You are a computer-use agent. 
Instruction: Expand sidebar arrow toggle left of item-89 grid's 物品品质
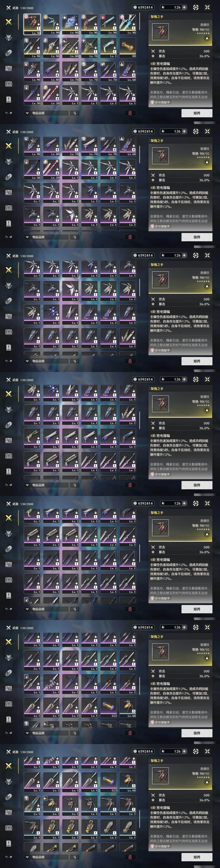pyautogui.click(x=9, y=113)
